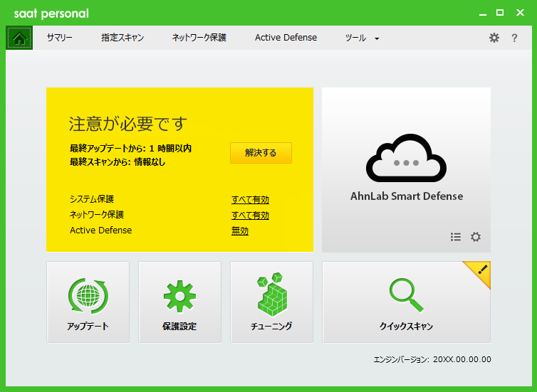This screenshot has height=392, width=537.
Task: Open 保護設定 gear tile
Action: point(179,302)
